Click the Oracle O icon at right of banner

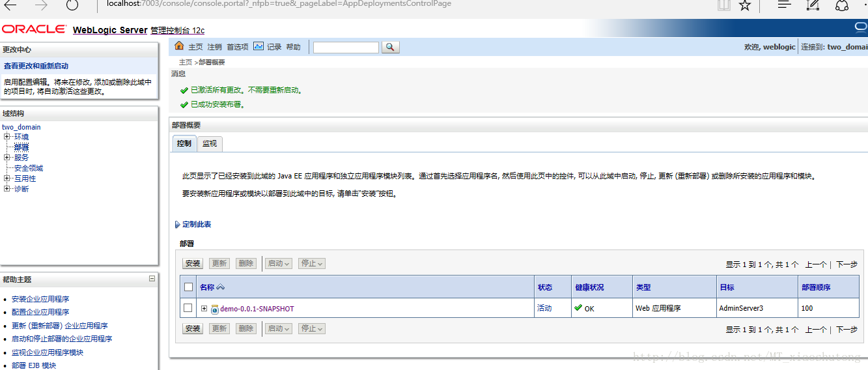pyautogui.click(x=861, y=27)
